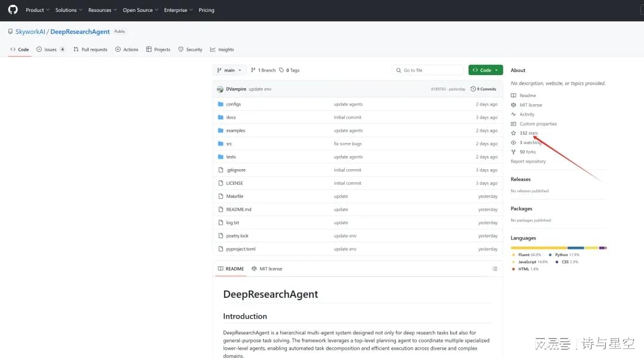The width and height of the screenshot is (644, 358).
Task: Click the GitHub logo icon
Action: pos(13,10)
